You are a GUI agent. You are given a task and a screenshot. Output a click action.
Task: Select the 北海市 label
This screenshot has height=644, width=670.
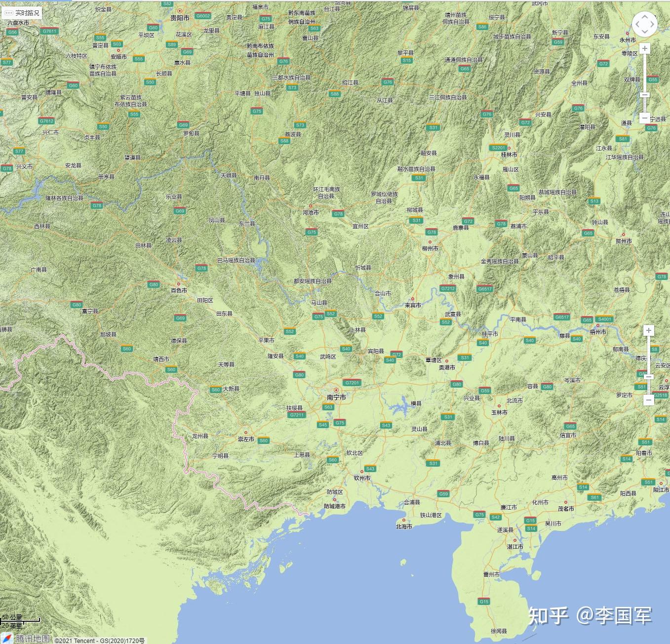click(404, 526)
